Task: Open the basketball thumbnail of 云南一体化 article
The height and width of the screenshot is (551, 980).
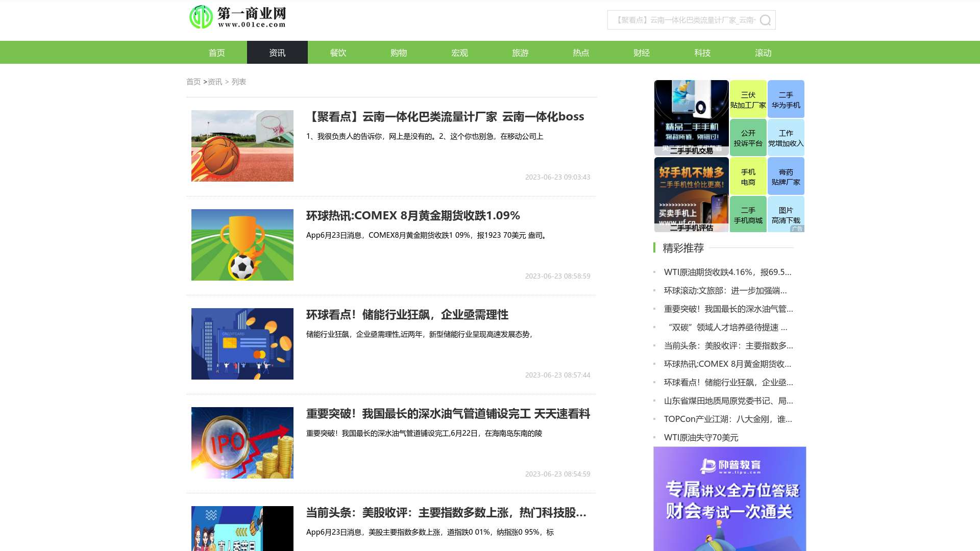Action: pyautogui.click(x=242, y=146)
